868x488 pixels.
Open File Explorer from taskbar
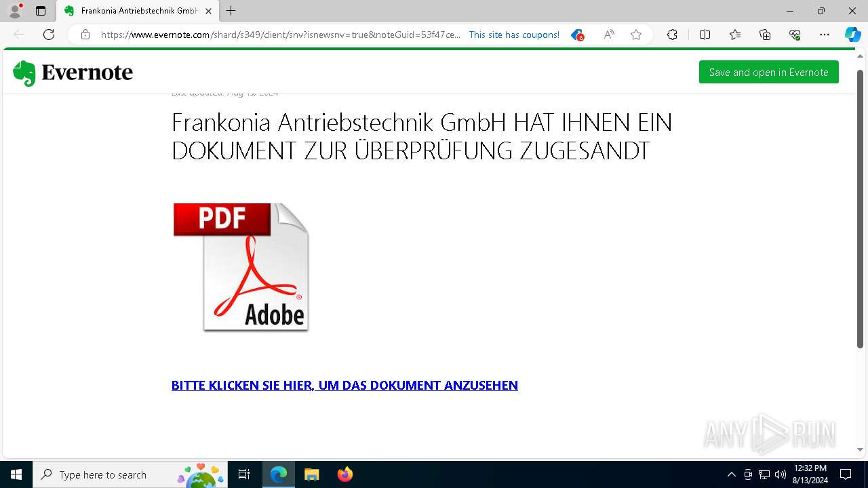(x=312, y=474)
